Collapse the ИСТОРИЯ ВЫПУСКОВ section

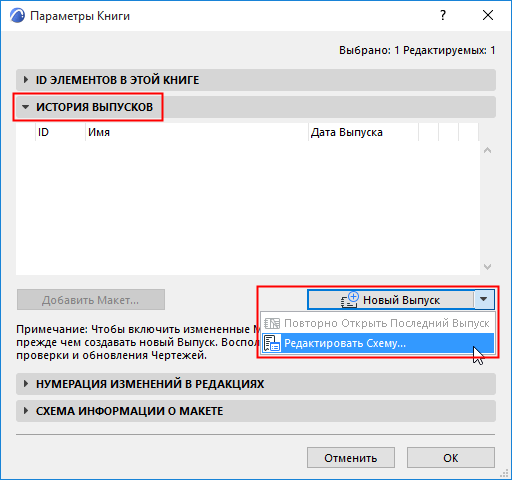[256, 107]
